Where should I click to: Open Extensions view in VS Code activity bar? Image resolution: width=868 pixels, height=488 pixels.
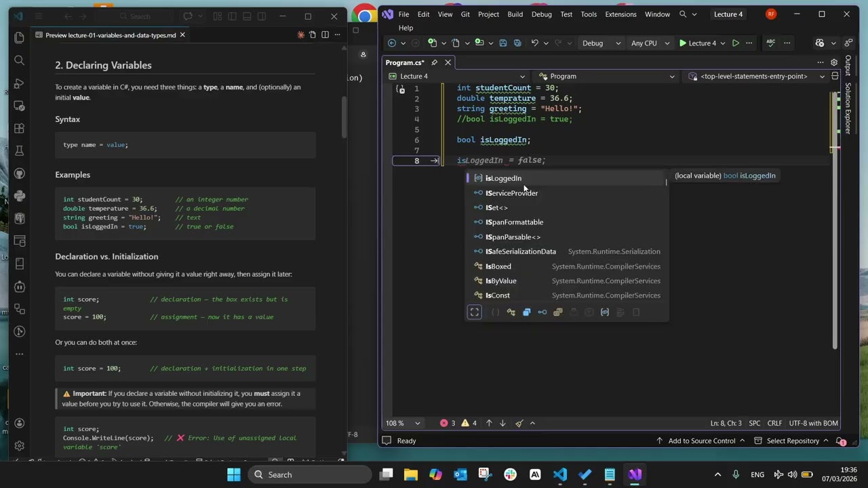point(19,128)
